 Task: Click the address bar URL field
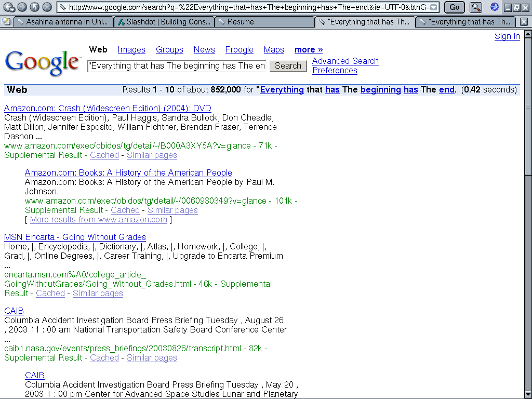[x=248, y=7]
